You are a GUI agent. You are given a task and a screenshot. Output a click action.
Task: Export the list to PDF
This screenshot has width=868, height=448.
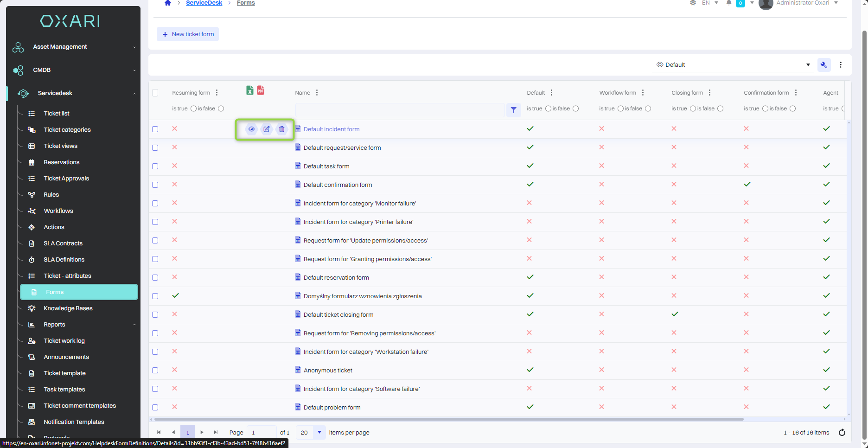[261, 90]
